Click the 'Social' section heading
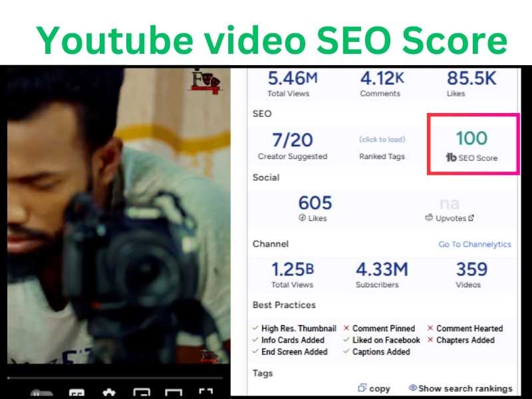532x399 pixels. [266, 178]
